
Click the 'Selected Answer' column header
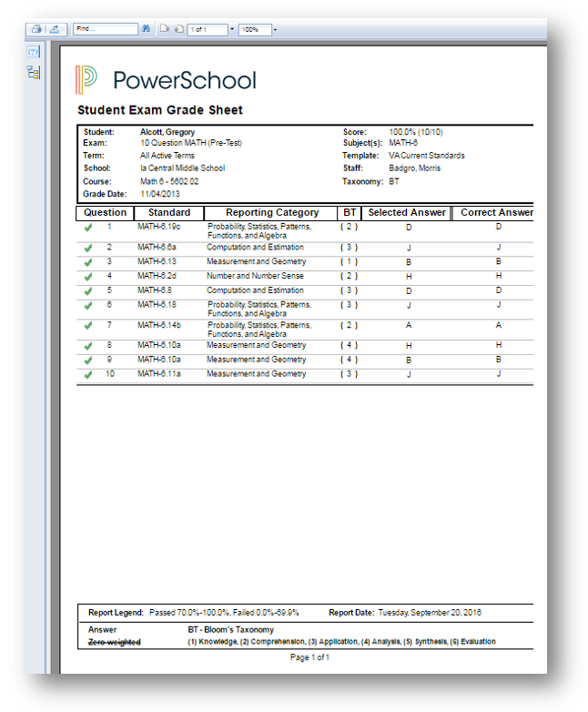(407, 213)
